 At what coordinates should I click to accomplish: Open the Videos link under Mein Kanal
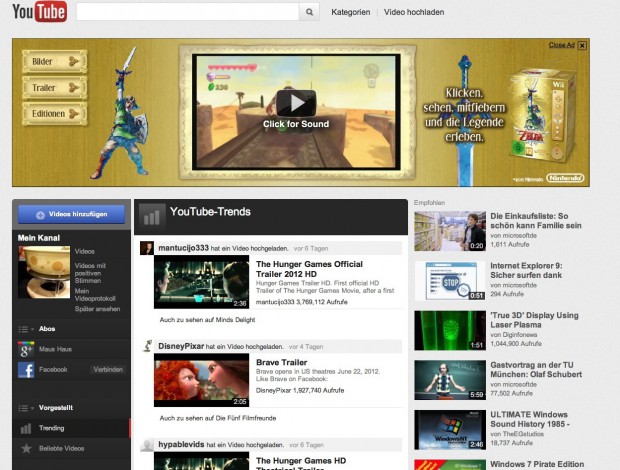[85, 251]
